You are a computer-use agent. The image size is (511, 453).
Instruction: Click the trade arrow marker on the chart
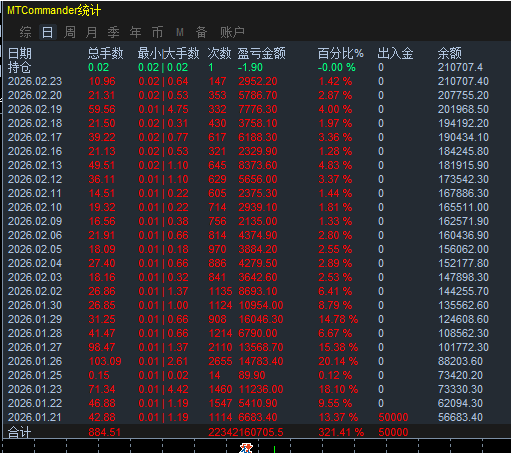pos(246,448)
